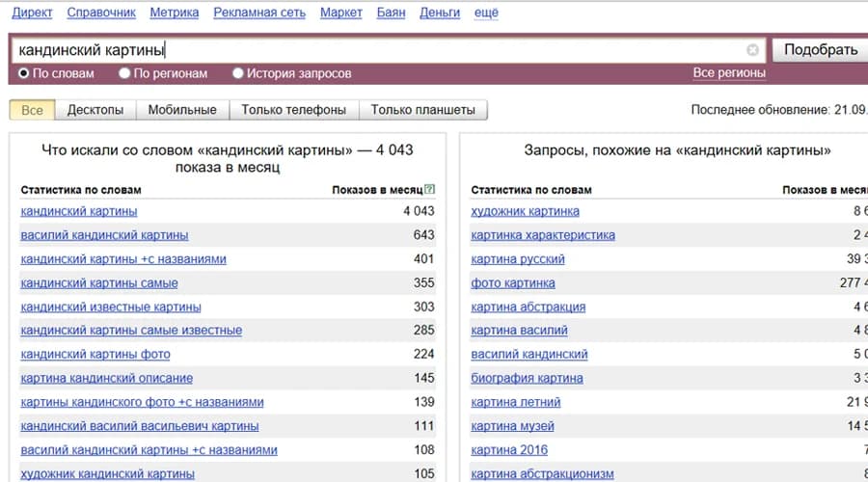Click the 401 impressions value
This screenshot has height=482, width=868.
pos(424,258)
